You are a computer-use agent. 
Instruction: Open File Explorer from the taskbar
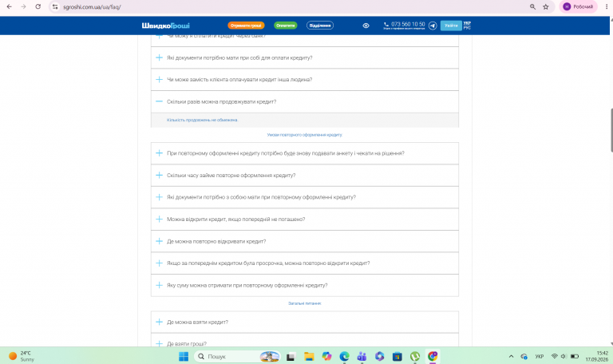pos(309,356)
